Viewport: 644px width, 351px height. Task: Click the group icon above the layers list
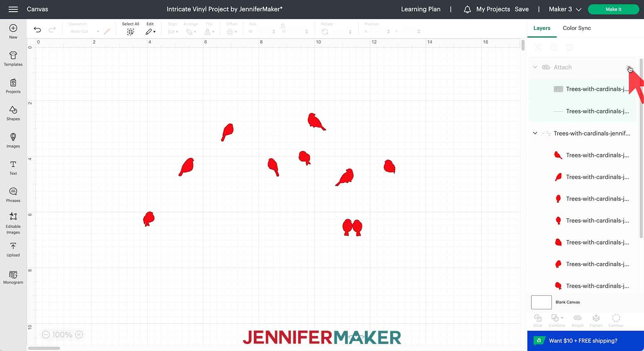538,48
